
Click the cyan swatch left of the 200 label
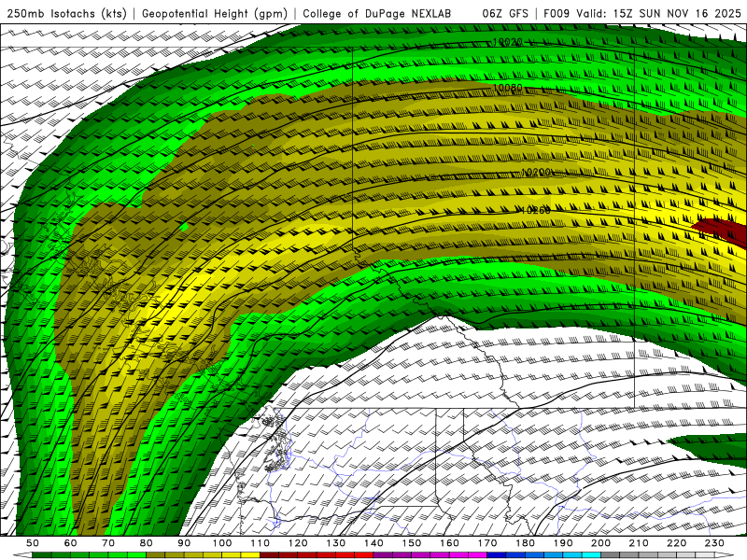[x=592, y=555]
